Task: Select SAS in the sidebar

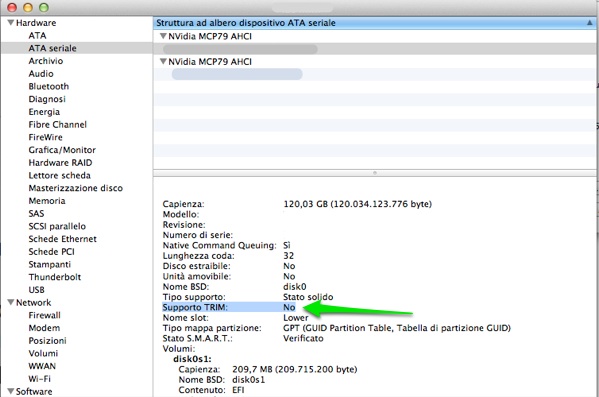Action: pyautogui.click(x=36, y=214)
